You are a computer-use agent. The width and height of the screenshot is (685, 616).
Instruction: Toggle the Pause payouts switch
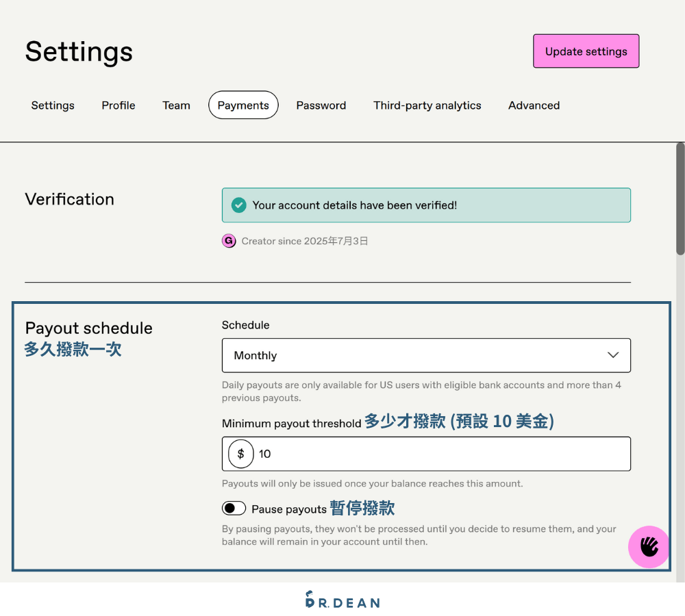[x=234, y=509]
